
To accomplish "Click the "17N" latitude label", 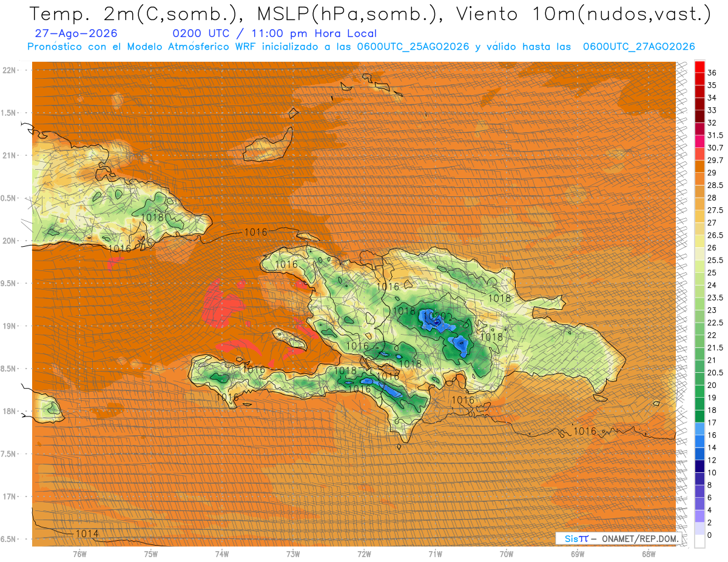I will 10,497.
